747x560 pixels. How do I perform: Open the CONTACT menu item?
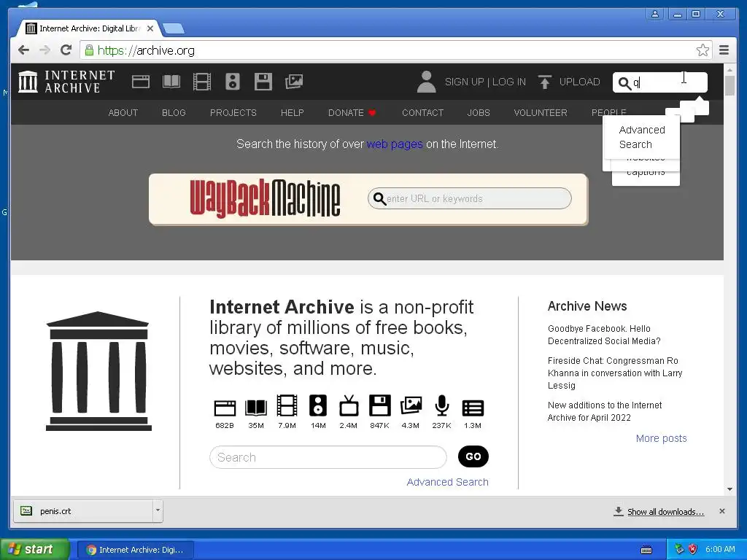click(x=422, y=113)
